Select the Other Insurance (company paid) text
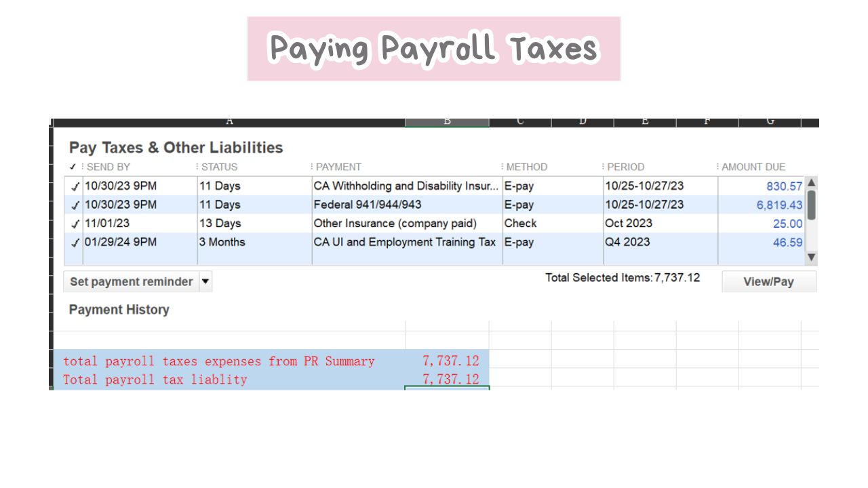 pos(395,223)
